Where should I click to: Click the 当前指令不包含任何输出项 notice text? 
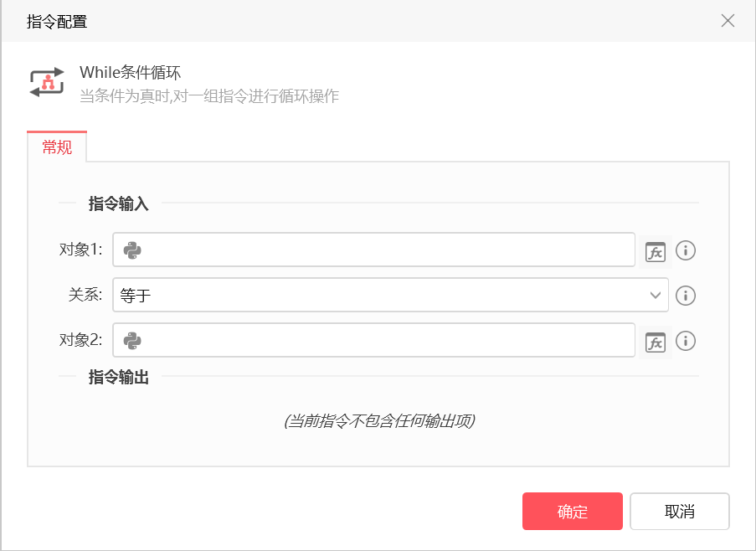point(379,421)
